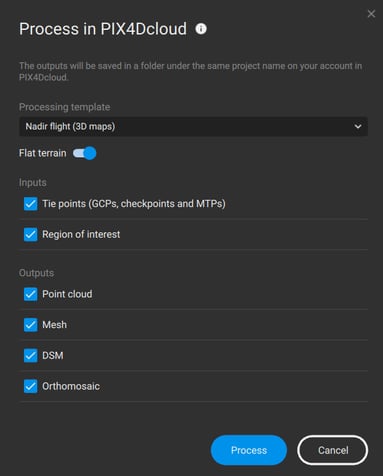
Task: Uncheck Tie points (GCPs, checkpoints and MTPs)
Action: (31, 204)
